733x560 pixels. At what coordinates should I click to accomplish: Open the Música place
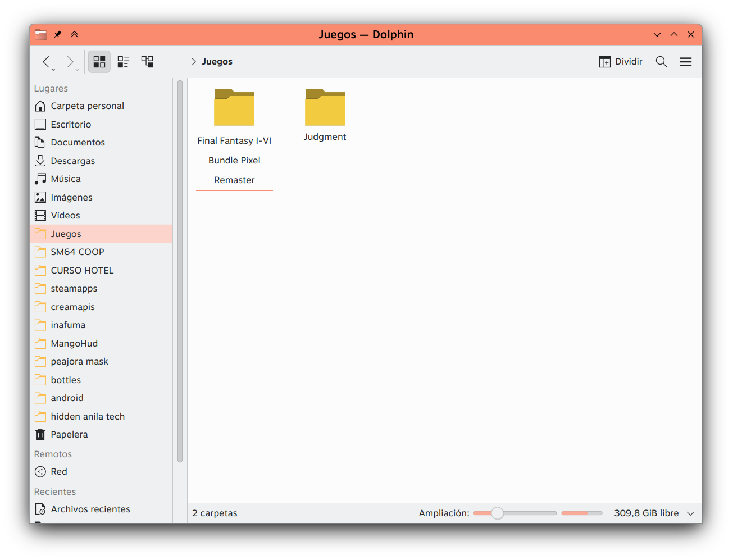pos(101,179)
